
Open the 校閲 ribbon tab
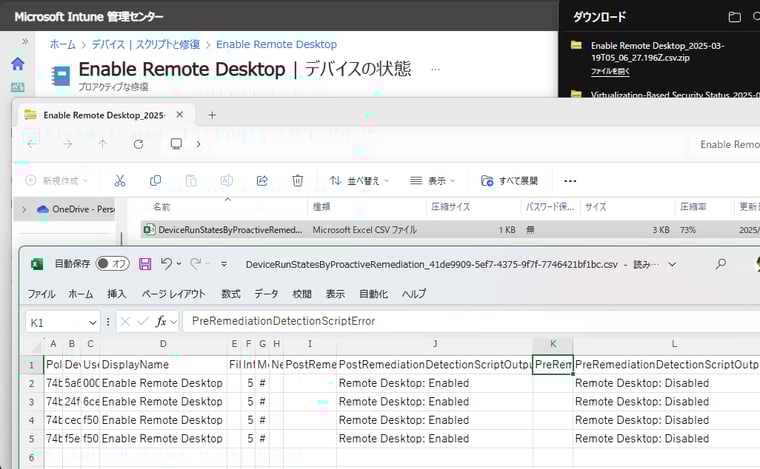point(301,294)
